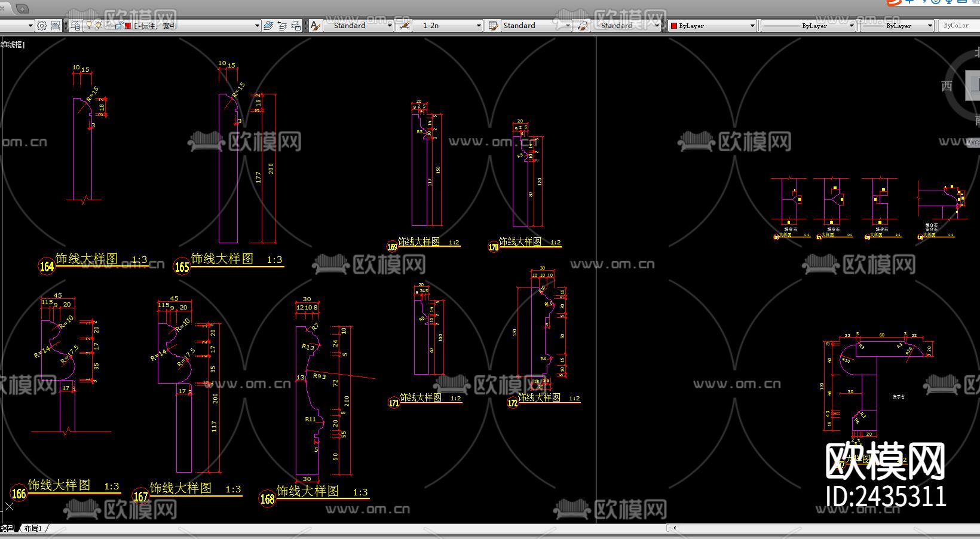Open Dimension Style manager icon
The image size is (980, 539).
(405, 26)
